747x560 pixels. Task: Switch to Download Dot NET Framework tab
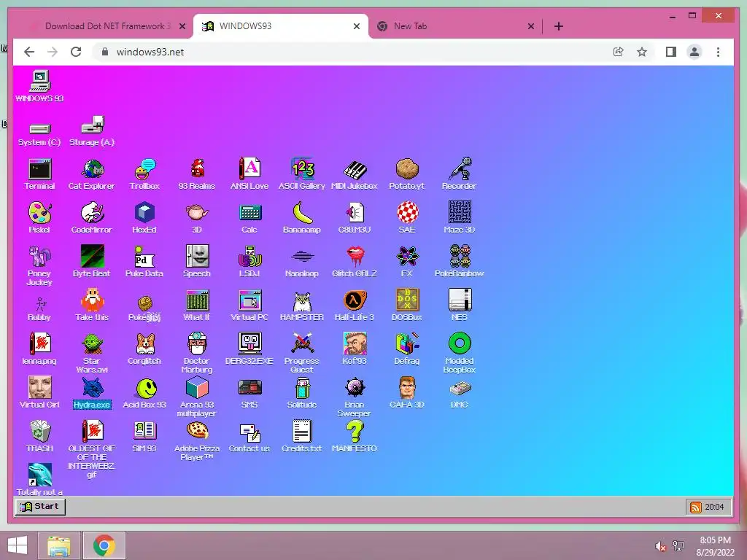[x=108, y=26]
